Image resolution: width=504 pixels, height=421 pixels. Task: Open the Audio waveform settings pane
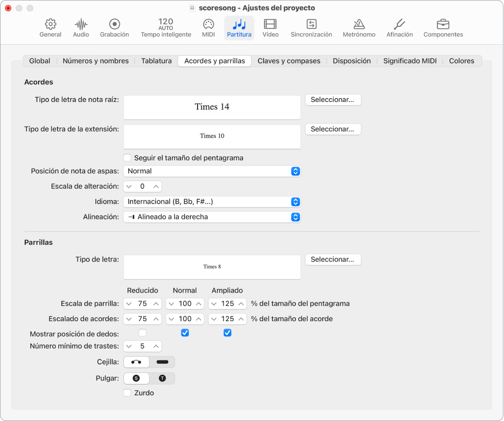(x=81, y=28)
